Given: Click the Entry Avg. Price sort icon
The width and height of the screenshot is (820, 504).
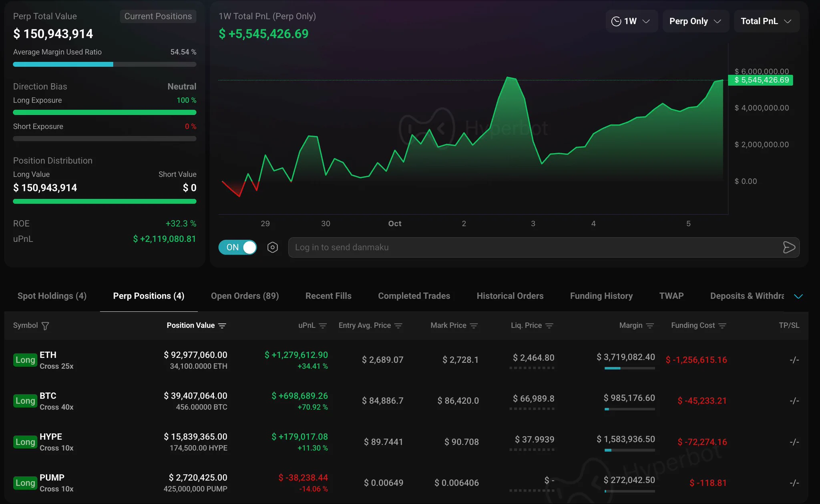Looking at the screenshot, I should 398,326.
